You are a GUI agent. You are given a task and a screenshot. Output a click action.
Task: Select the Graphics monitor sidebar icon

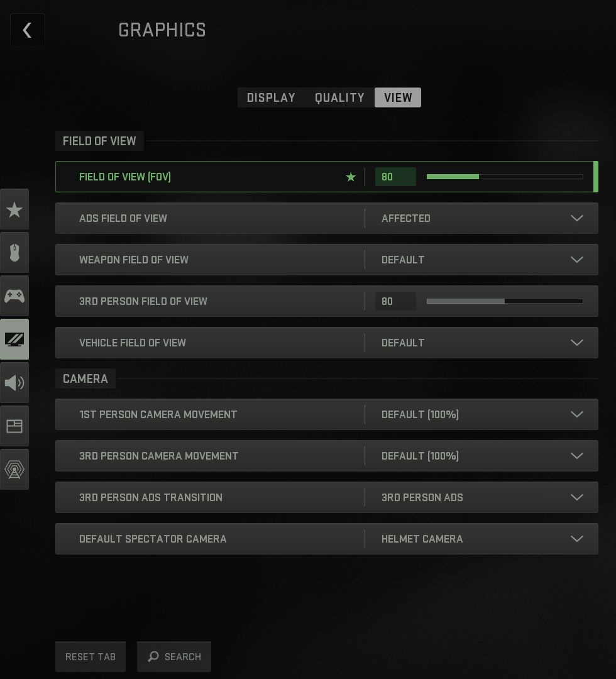[14, 339]
